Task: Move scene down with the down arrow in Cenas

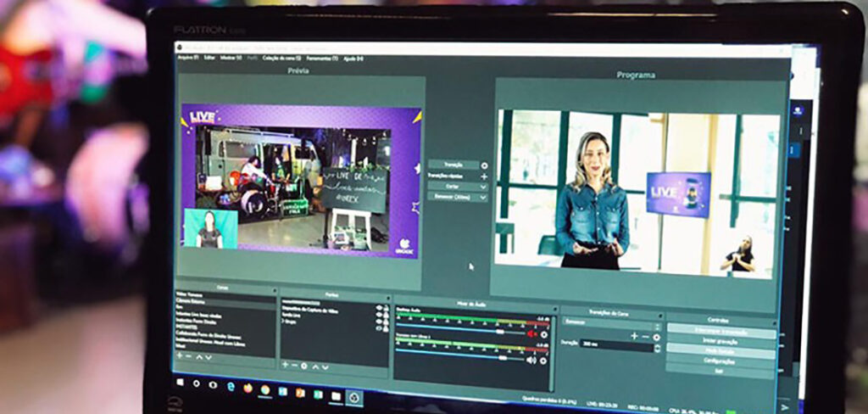Action: [209, 357]
